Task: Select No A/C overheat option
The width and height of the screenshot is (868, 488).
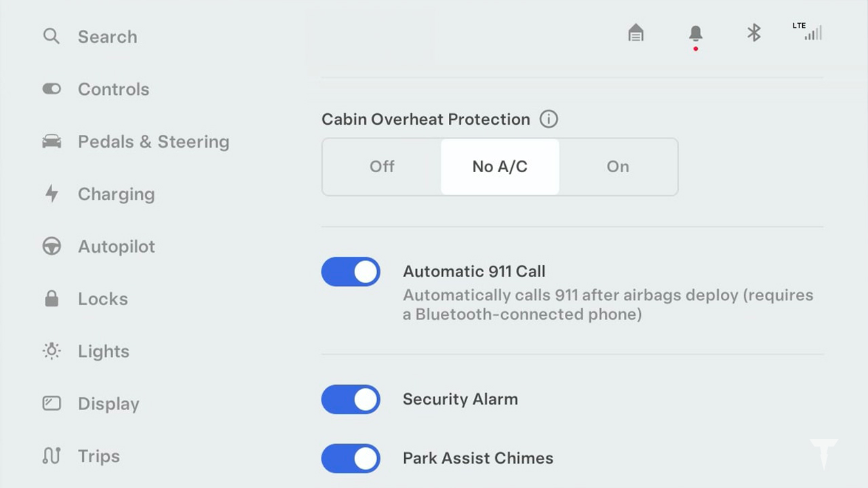Action: pyautogui.click(x=500, y=167)
